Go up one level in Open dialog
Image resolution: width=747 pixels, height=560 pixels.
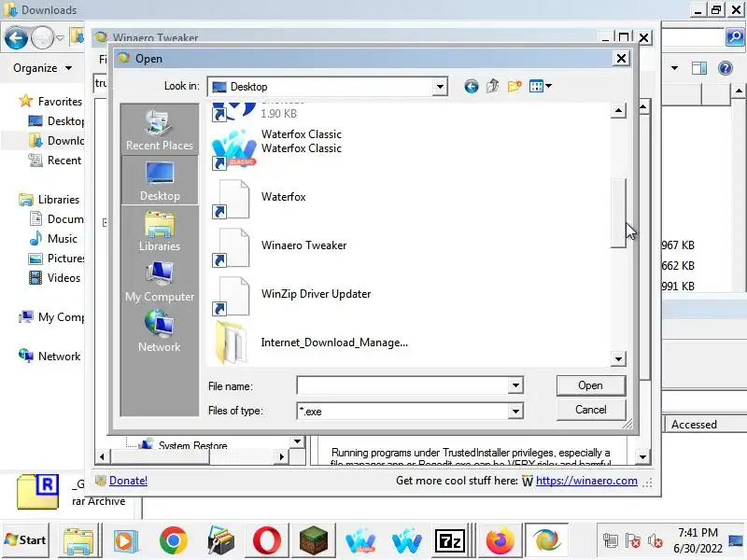point(493,86)
